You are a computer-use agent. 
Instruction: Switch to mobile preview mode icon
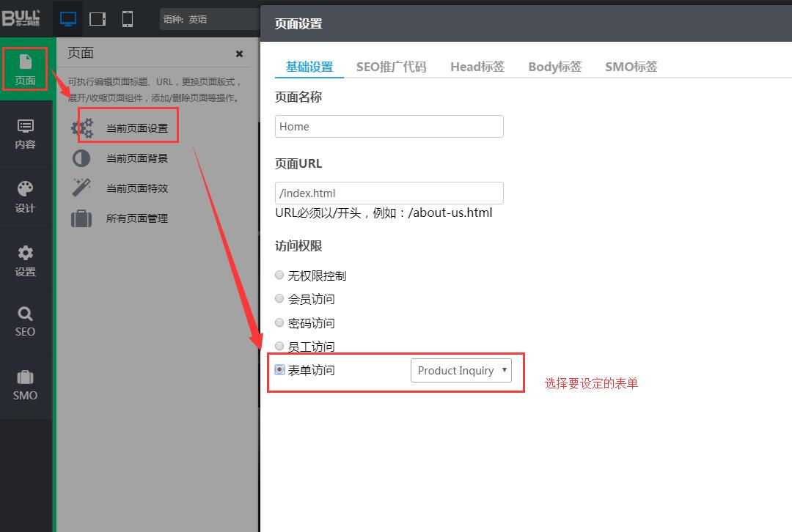[126, 18]
